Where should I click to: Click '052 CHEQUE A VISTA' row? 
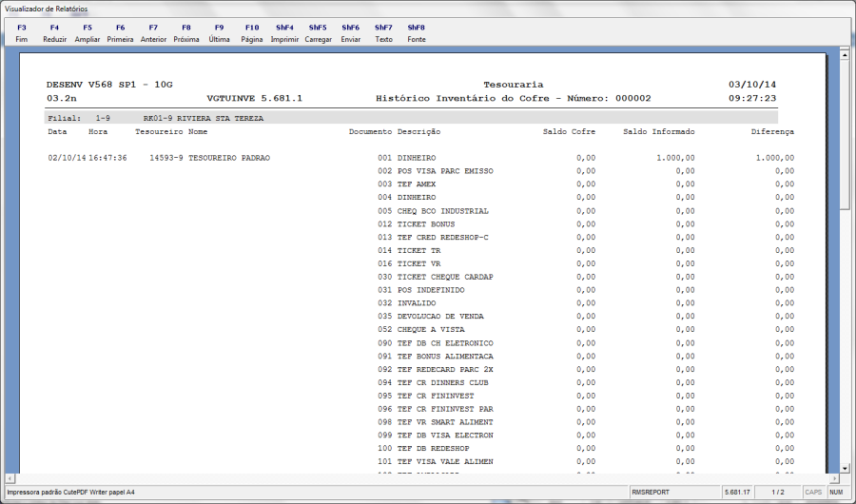point(421,329)
